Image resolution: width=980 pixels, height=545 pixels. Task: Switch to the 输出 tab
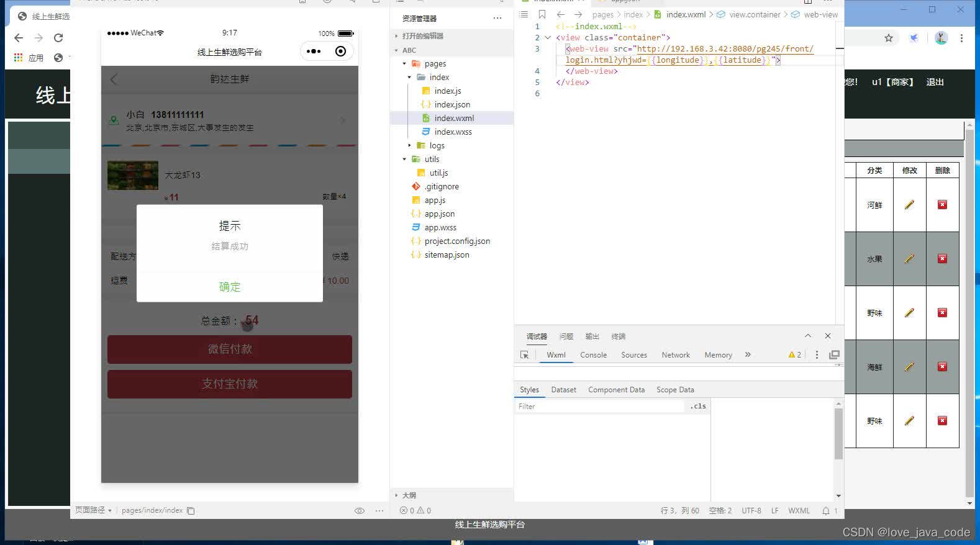[592, 336]
